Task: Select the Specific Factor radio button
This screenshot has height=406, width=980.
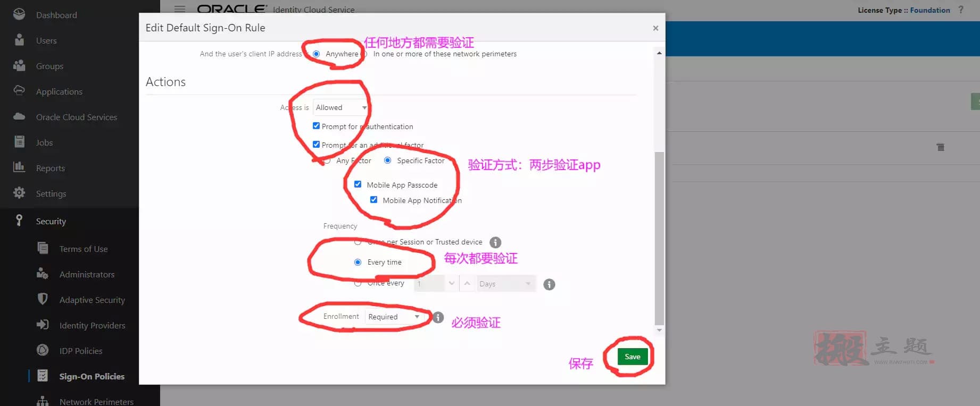Action: pos(387,160)
